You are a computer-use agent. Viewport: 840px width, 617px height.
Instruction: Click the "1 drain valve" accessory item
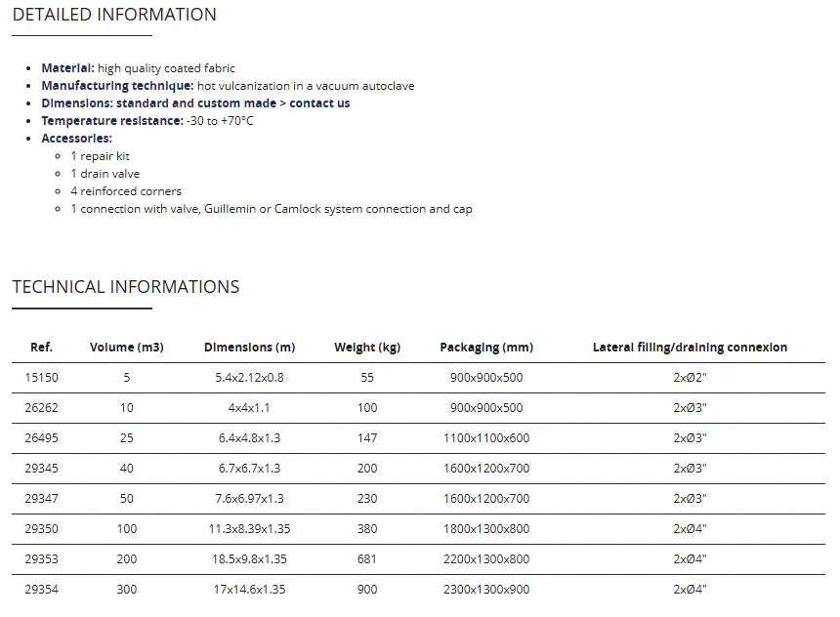click(x=105, y=174)
